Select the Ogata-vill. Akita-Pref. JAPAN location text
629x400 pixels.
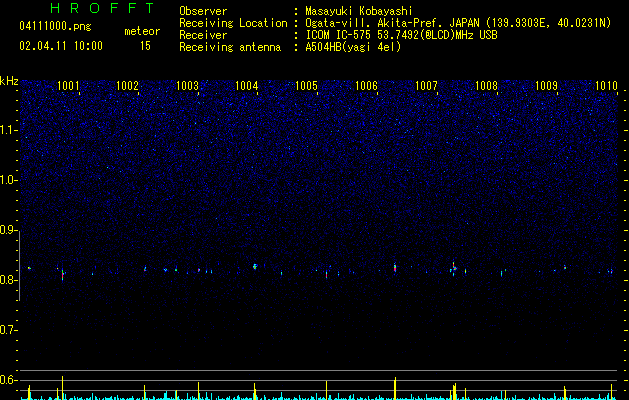[x=458, y=23]
